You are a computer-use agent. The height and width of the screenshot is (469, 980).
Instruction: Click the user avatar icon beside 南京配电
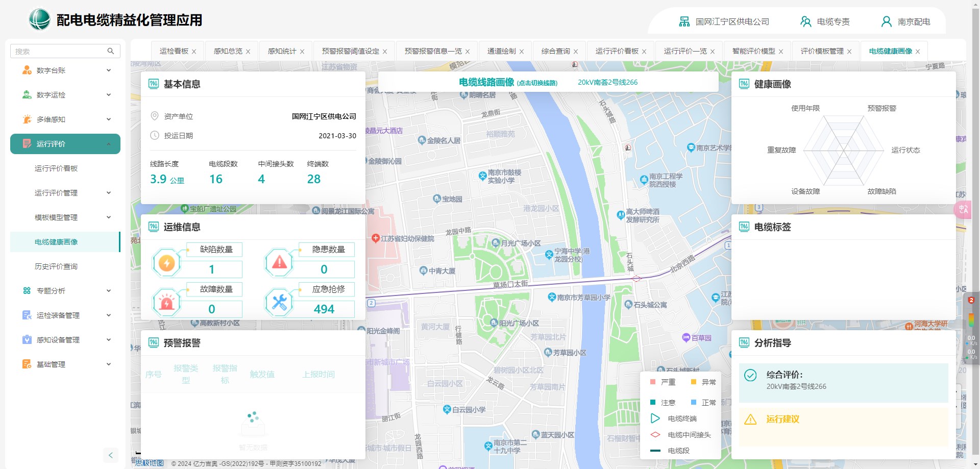887,21
